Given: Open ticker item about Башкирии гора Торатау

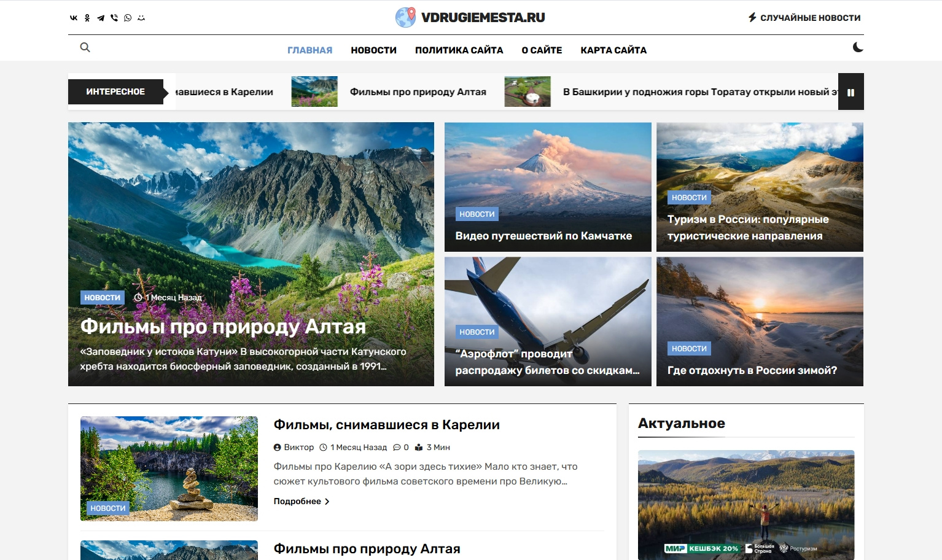Looking at the screenshot, I should pos(700,92).
